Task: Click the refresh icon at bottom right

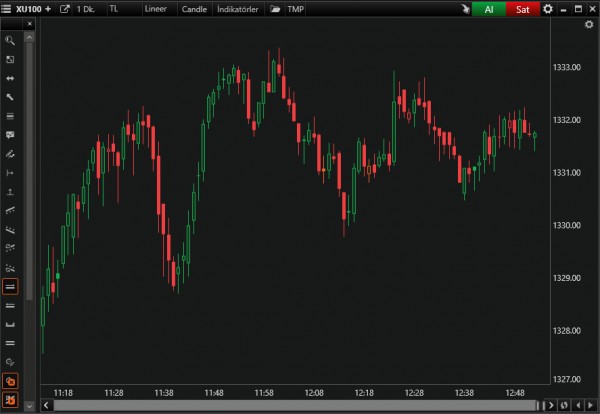Action: pyautogui.click(x=564, y=405)
